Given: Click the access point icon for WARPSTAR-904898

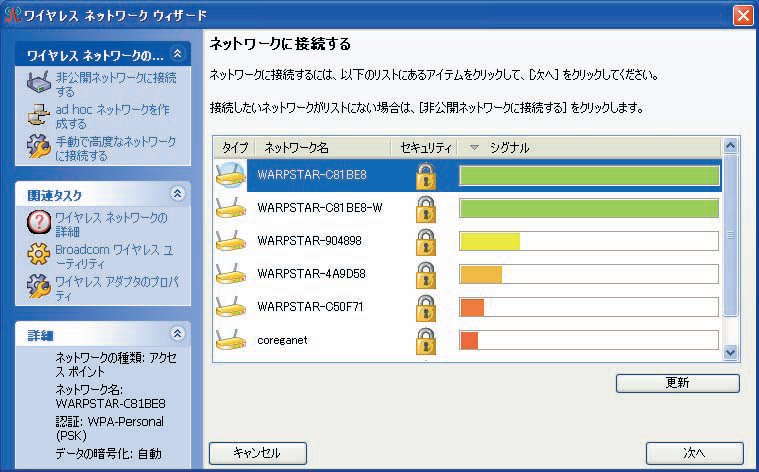Looking at the screenshot, I should click(230, 241).
